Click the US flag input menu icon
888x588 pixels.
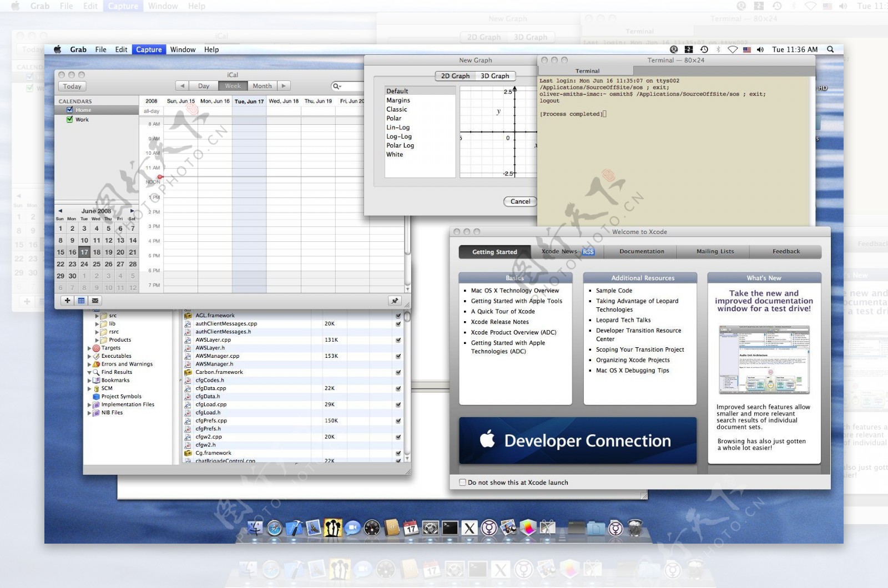click(746, 49)
